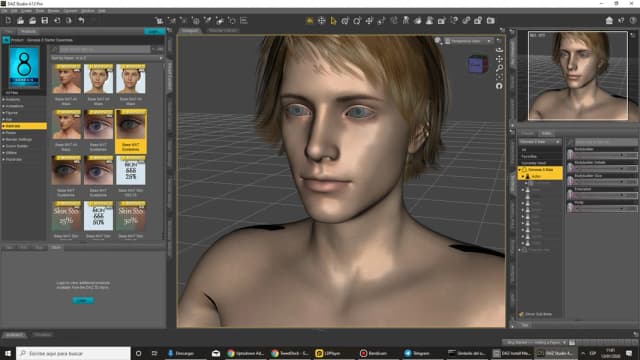Open the Sort by Name dropdown

tap(107, 58)
